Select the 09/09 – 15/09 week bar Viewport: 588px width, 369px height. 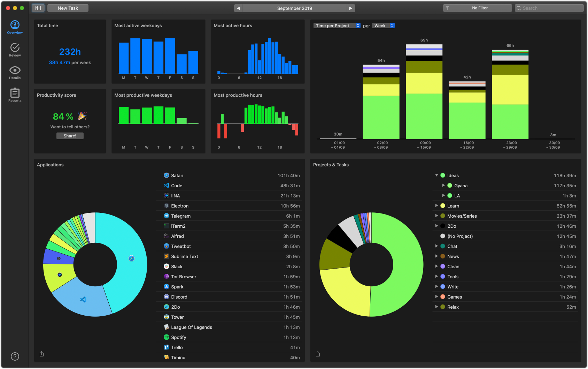coord(424,92)
